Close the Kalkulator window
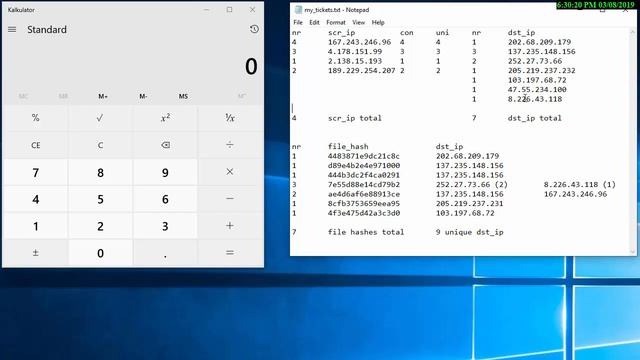Screen dimensions: 640x360 pyautogui.click(x=252, y=9)
